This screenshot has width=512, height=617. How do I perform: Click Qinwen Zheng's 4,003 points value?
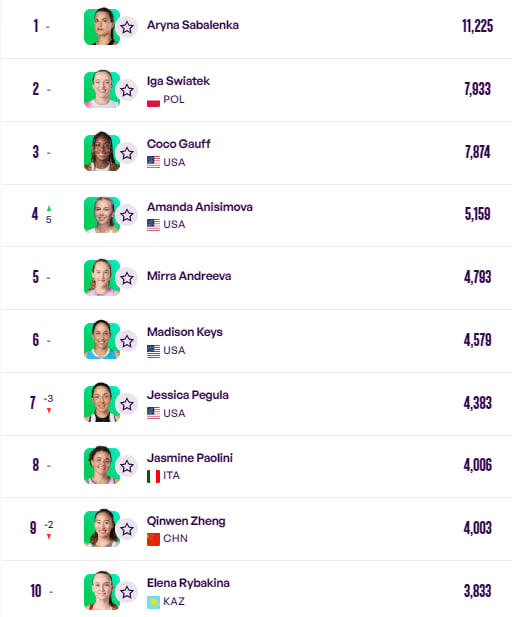[x=478, y=528]
